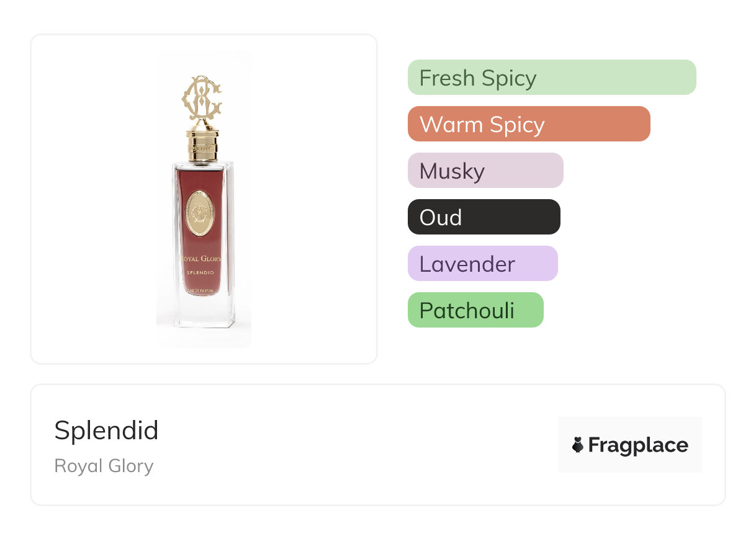This screenshot has width=756, height=536.
Task: Select the Fresh Spicy accord bar
Action: pyautogui.click(x=551, y=78)
